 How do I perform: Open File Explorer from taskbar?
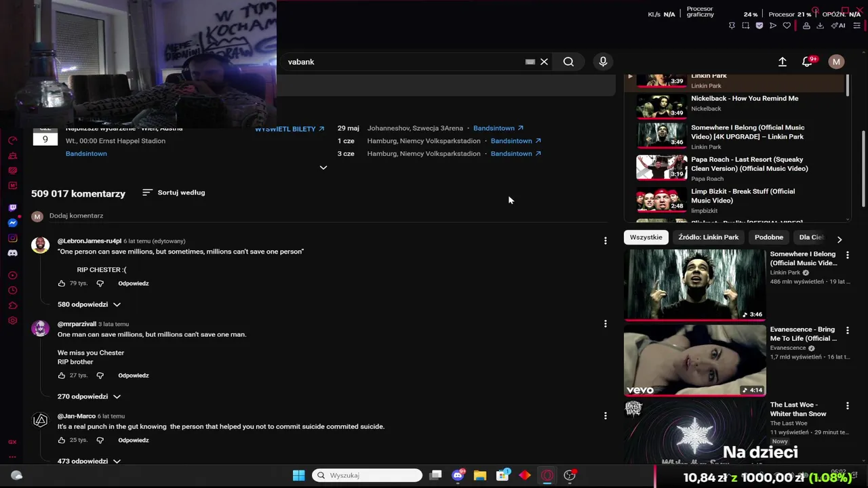point(480,476)
